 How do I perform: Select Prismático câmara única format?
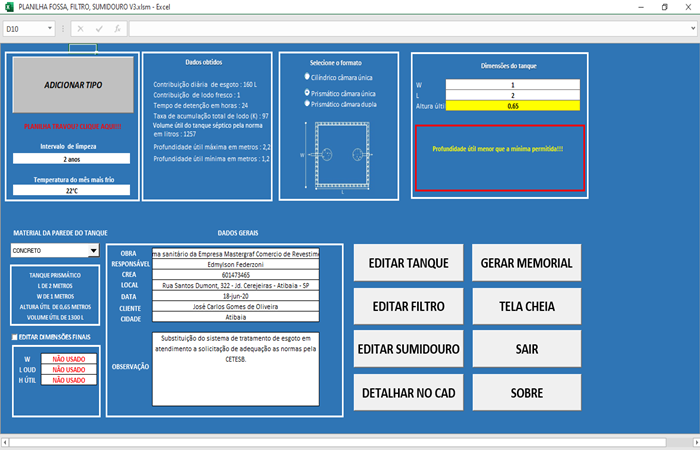coord(307,92)
